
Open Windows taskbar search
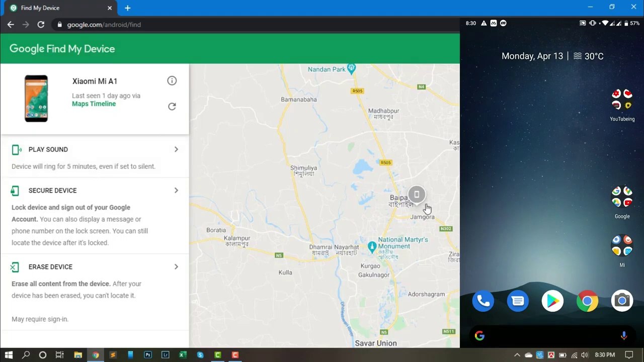coord(26,355)
